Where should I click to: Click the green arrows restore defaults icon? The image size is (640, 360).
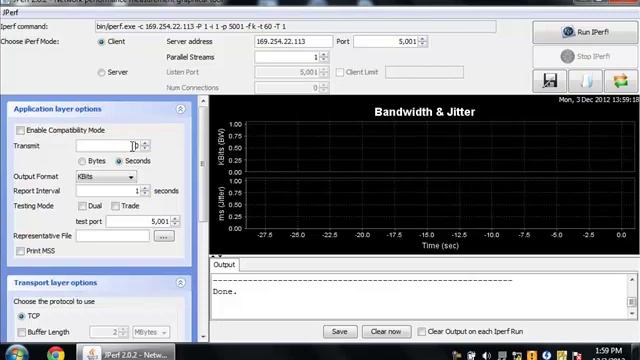tap(621, 81)
